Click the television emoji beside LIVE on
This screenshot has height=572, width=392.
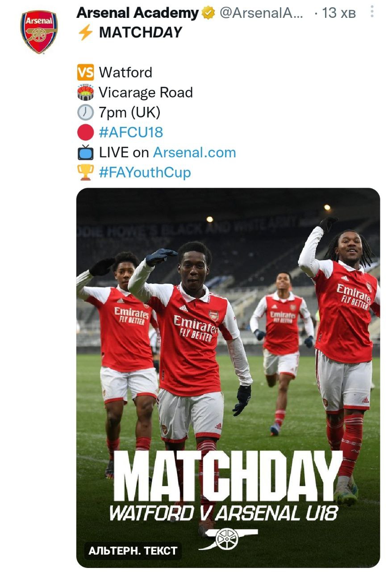(x=85, y=152)
